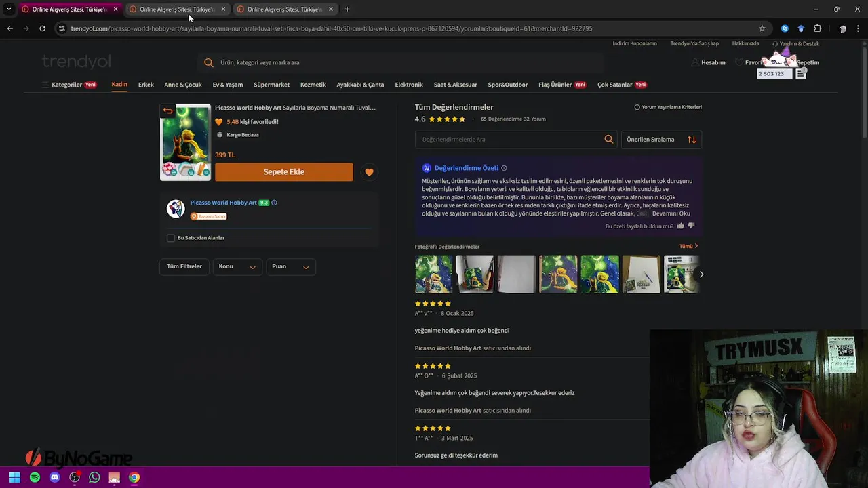The height and width of the screenshot is (488, 868).
Task: Click the magnifier icon in review search box
Action: [x=608, y=139]
